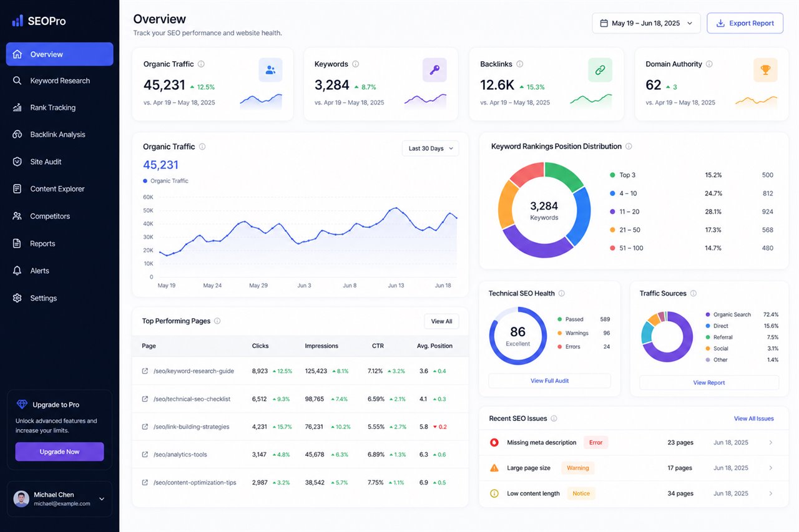Expand the Low content length row chevron
Image resolution: width=799 pixels, height=532 pixels.
click(771, 493)
